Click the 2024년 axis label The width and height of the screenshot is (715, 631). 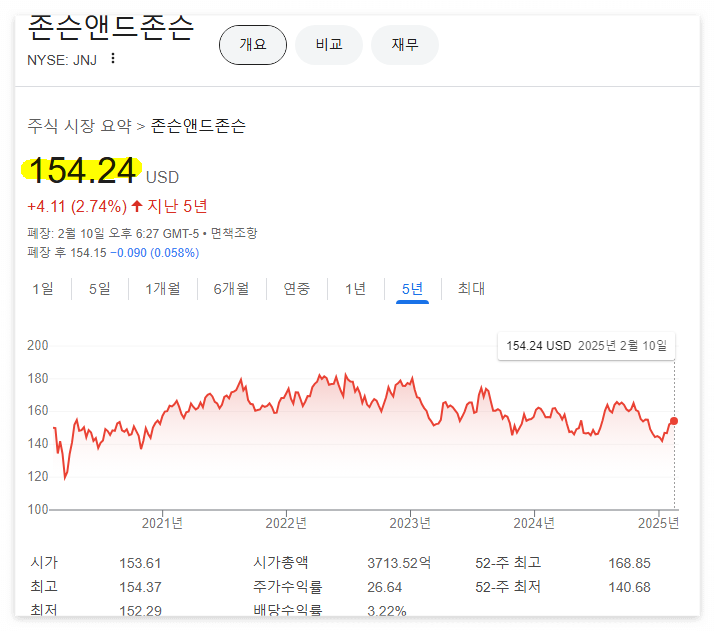(534, 523)
